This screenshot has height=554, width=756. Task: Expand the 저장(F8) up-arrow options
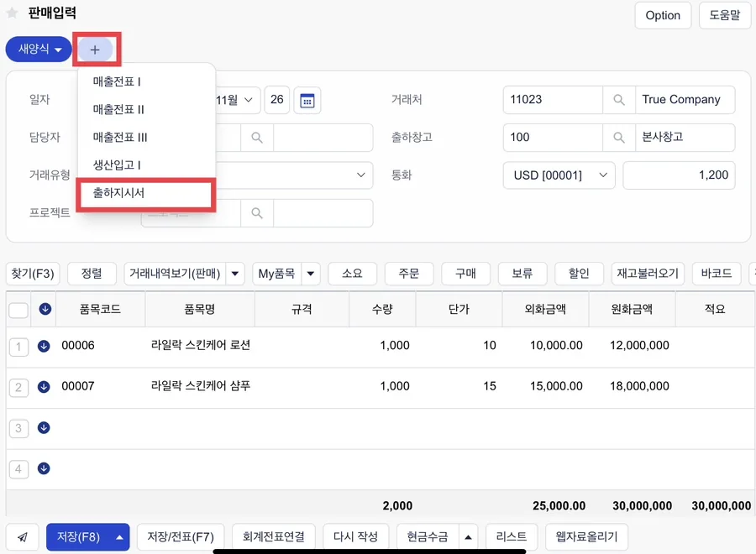pyautogui.click(x=119, y=537)
